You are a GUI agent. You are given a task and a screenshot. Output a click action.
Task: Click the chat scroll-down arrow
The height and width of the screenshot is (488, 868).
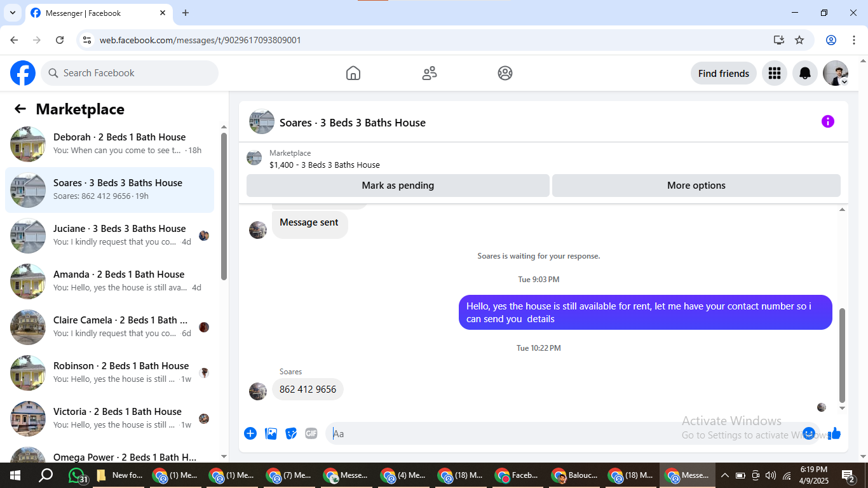(843, 408)
